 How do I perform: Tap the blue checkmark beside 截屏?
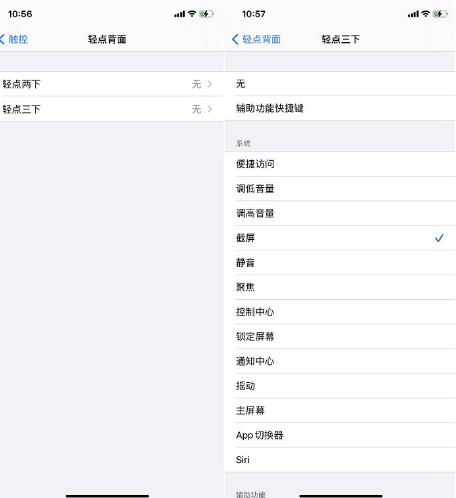coord(439,238)
